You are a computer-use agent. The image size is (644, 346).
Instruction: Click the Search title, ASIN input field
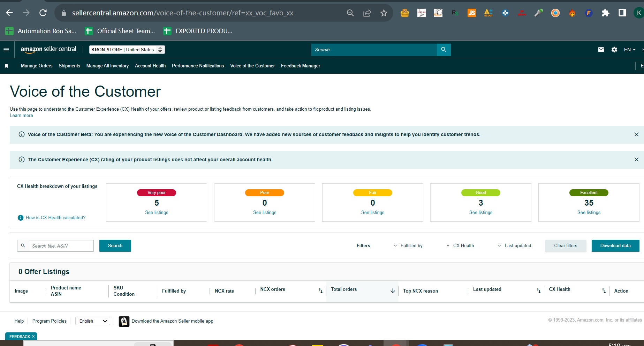coord(61,246)
